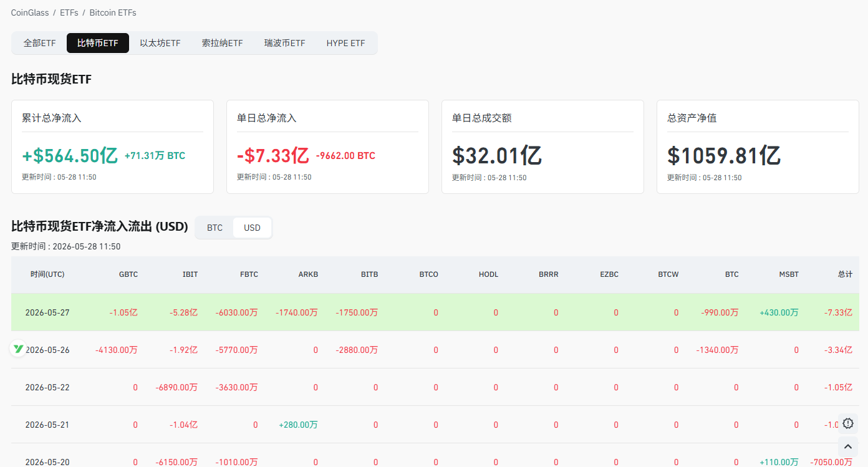Image resolution: width=868 pixels, height=467 pixels.
Task: Click the scroll-to-top chevron button
Action: click(847, 446)
